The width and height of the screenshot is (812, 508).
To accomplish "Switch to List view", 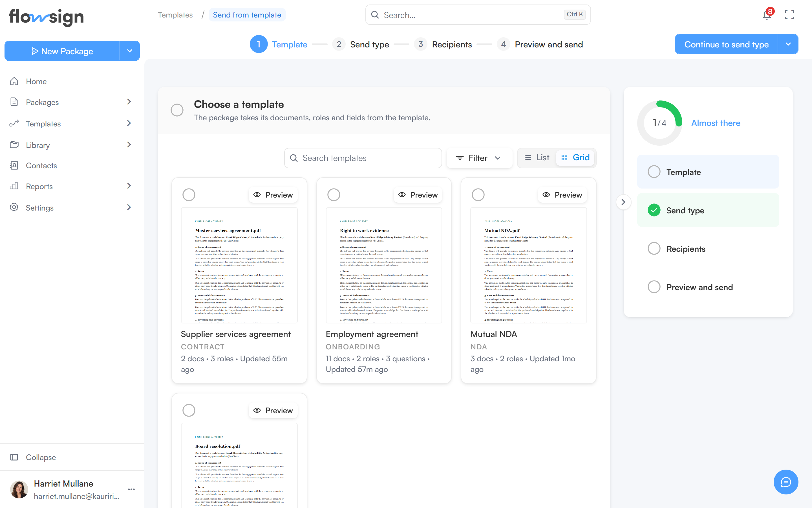I will pos(537,157).
